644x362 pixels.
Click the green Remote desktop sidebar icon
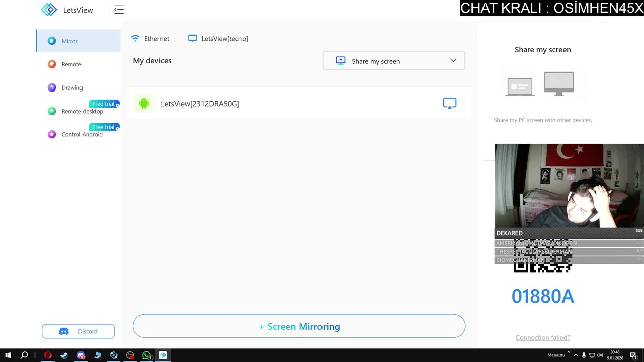52,111
